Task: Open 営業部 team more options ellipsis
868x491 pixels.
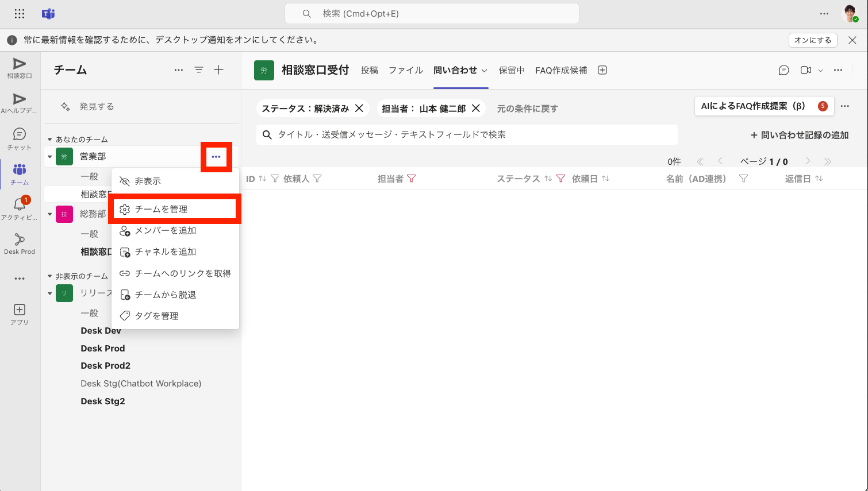Action: click(x=216, y=157)
